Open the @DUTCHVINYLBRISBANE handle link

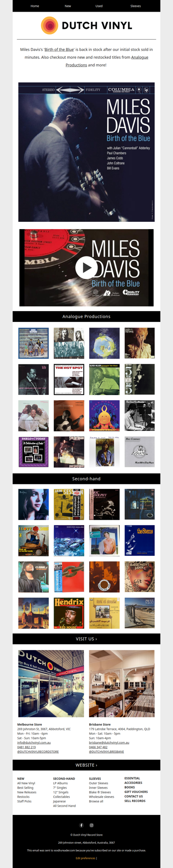pyautogui.click(x=106, y=751)
